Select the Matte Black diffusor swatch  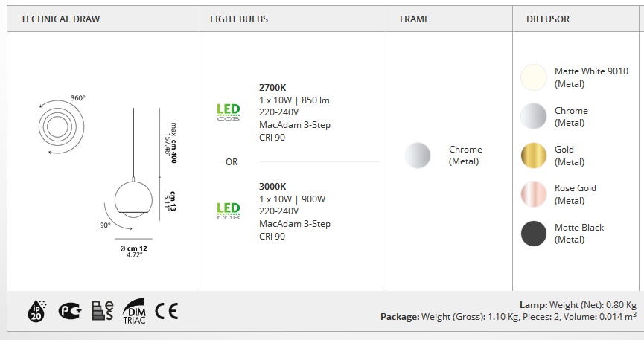534,233
